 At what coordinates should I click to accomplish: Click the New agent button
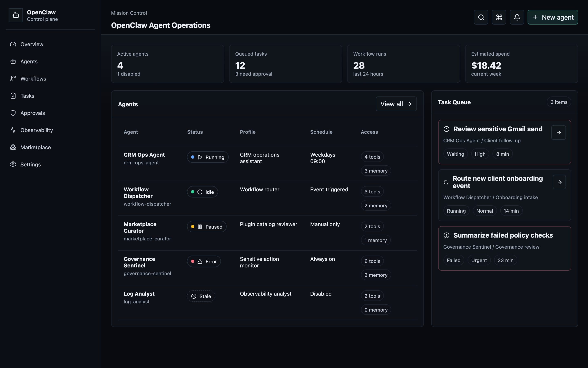(x=552, y=17)
